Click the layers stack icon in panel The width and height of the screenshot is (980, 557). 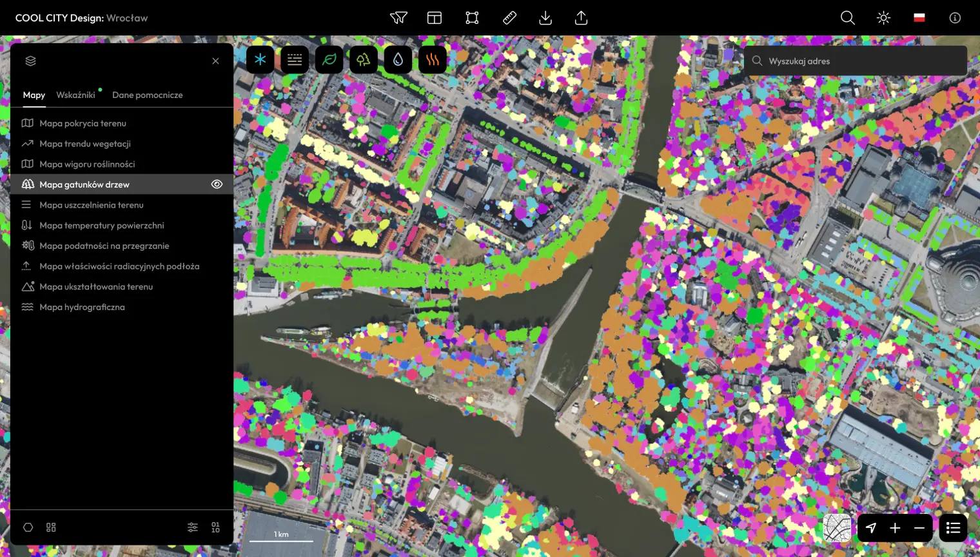tap(30, 61)
